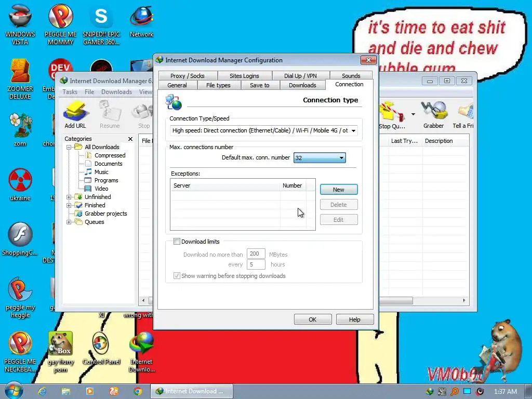This screenshot has width=532, height=399.
Task: Expand the Finished category node
Action: (69, 205)
